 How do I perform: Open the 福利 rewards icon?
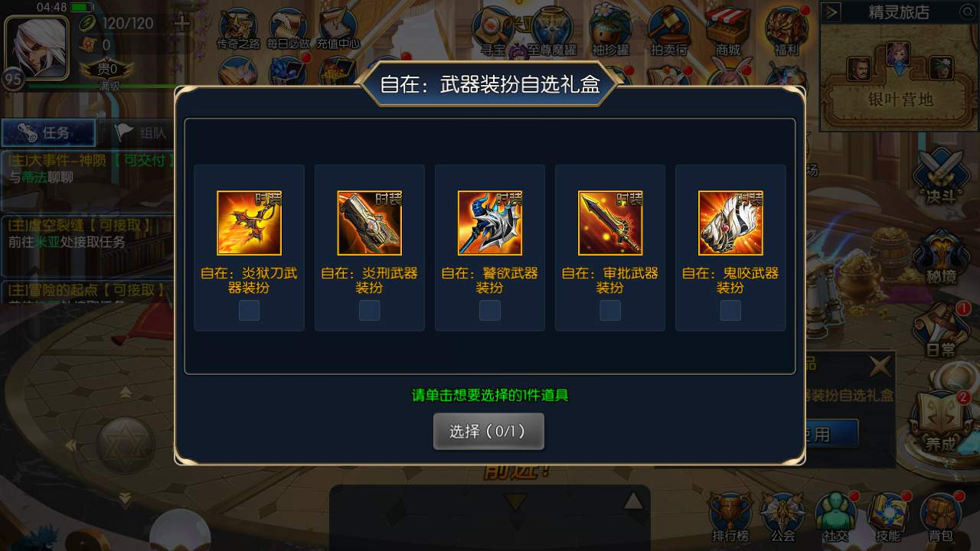click(x=786, y=32)
